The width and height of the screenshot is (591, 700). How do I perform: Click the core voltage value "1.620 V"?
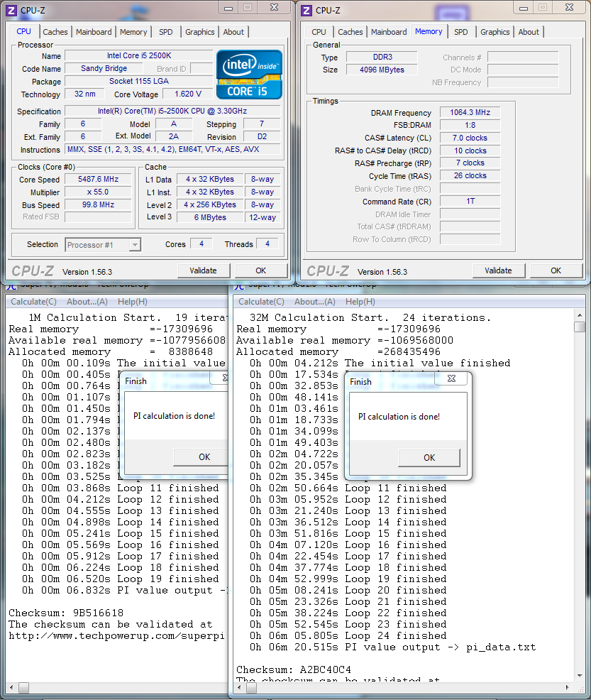pos(188,94)
